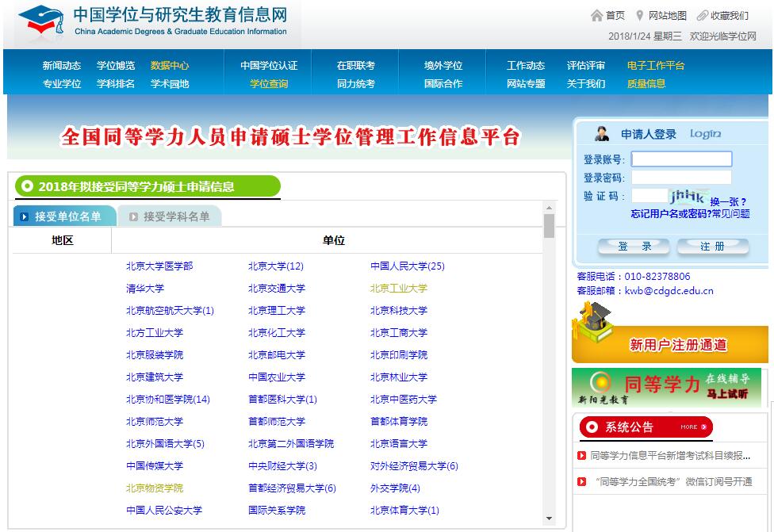The image size is (774, 532).
Task: Click the MORE button in 系统公告
Action: 689,427
